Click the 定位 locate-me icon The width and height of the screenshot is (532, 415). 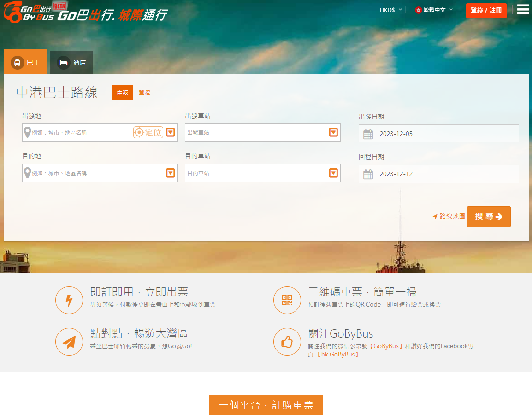(x=148, y=132)
